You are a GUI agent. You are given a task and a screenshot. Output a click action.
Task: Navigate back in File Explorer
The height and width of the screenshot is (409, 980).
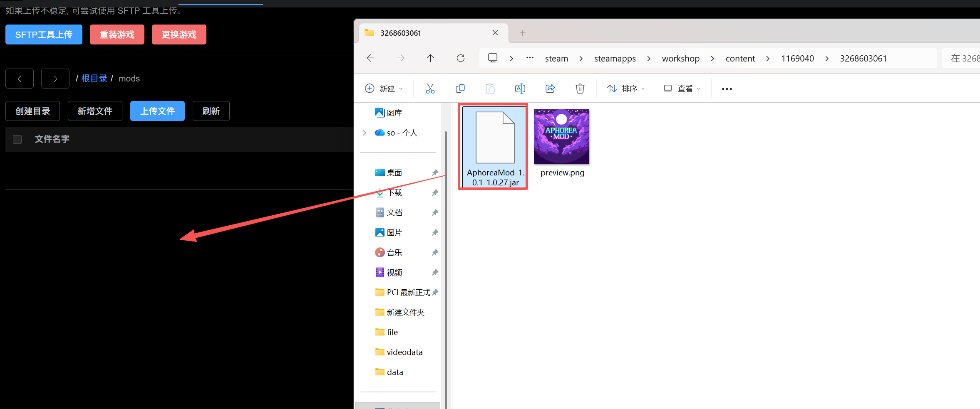coord(371,58)
